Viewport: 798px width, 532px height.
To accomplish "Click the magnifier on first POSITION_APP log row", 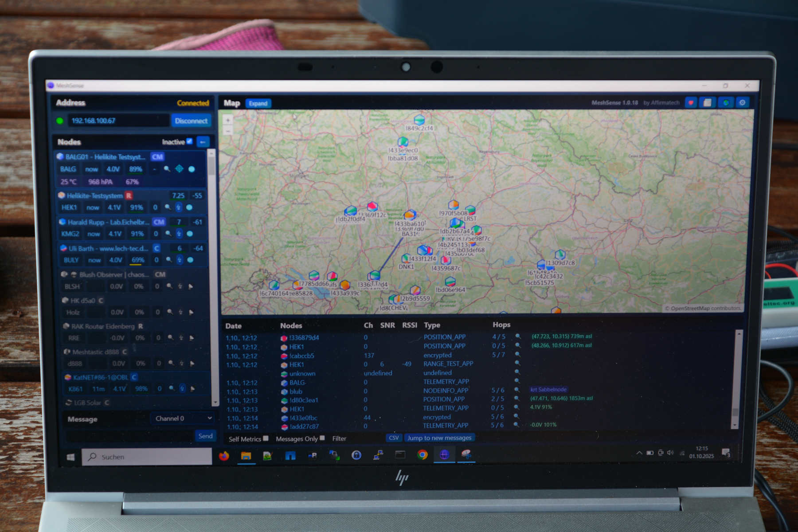I will 517,336.
